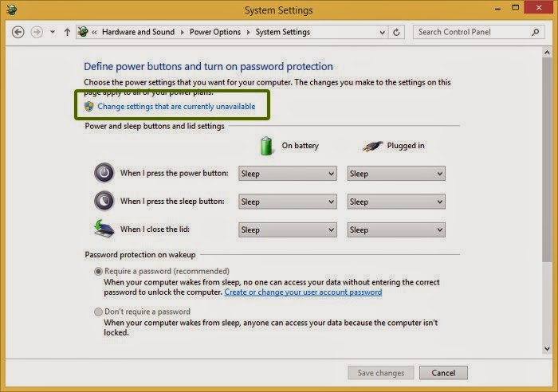Expand arrow after Power Options breadcrumb
Screen dimensions: 558x392
248,32
